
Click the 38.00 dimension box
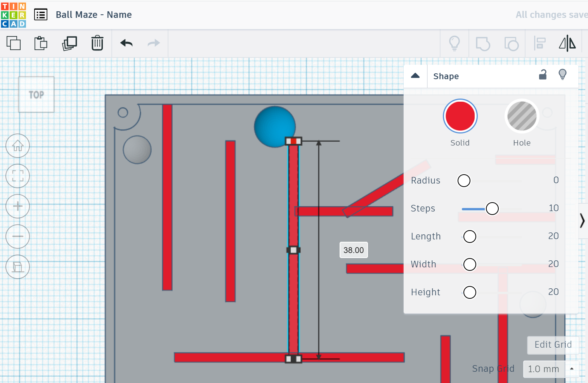click(354, 250)
